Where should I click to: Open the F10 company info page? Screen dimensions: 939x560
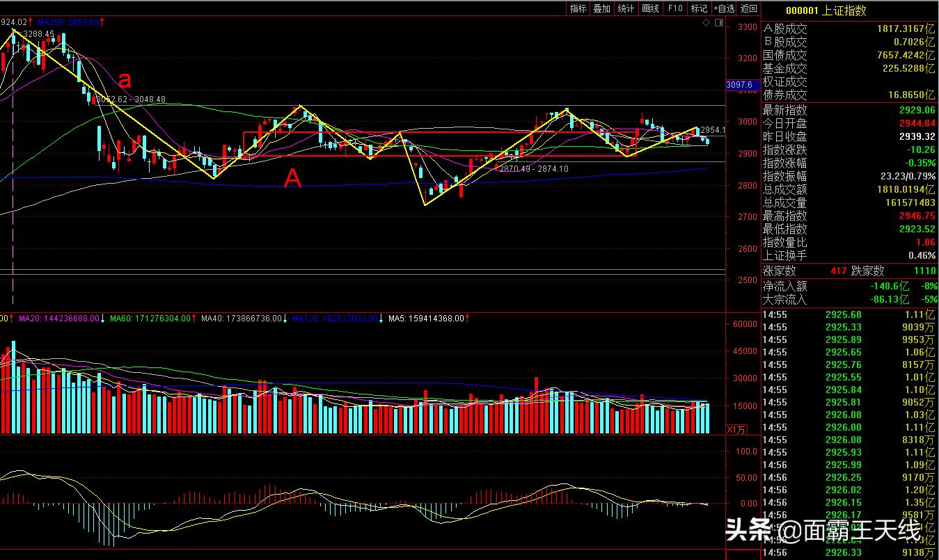[x=674, y=8]
